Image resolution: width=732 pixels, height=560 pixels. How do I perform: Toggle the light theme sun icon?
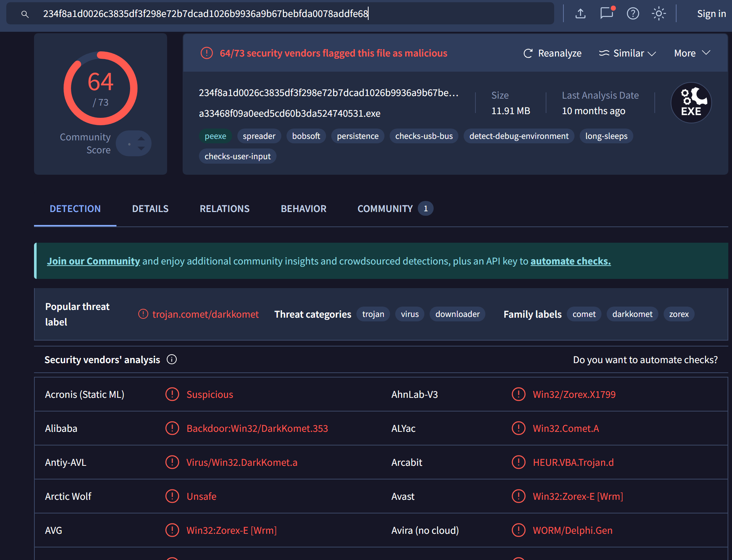pyautogui.click(x=659, y=14)
